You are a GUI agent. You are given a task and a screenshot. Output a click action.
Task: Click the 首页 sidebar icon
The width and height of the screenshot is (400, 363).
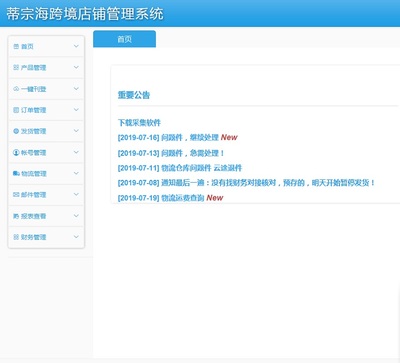(16, 46)
